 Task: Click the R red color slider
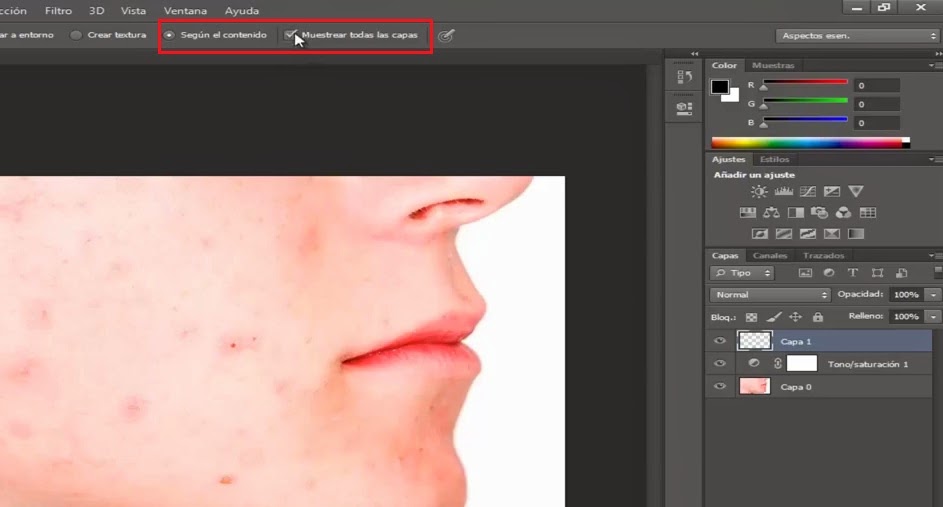coord(805,83)
